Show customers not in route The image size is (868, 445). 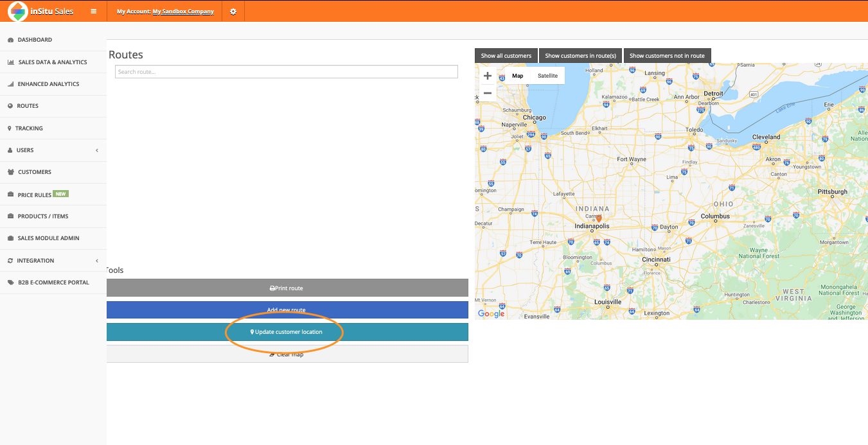pos(667,56)
